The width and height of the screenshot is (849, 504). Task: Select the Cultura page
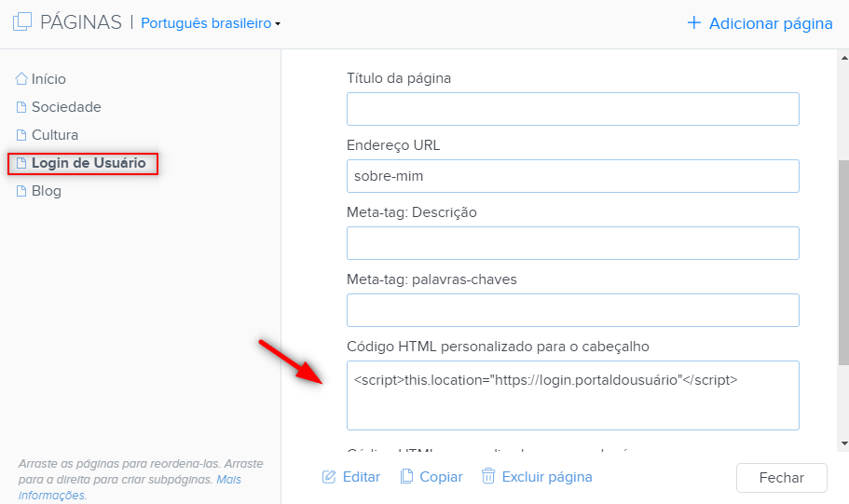pos(55,135)
